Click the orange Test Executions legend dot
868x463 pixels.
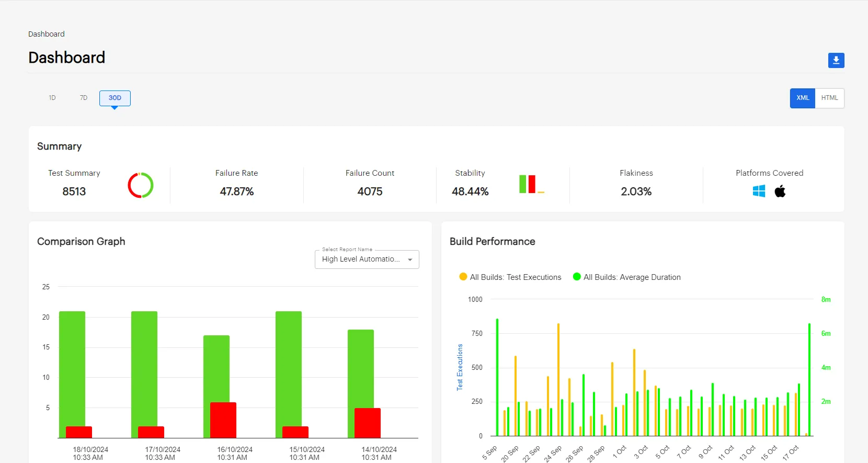coord(463,277)
